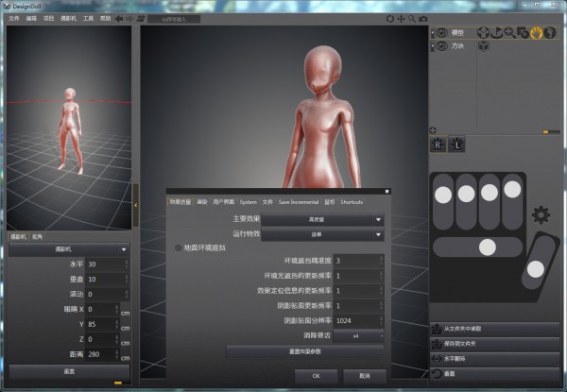567x392 pixels.
Task: Click the hand pan tool icon in the model row
Action: [535, 32]
